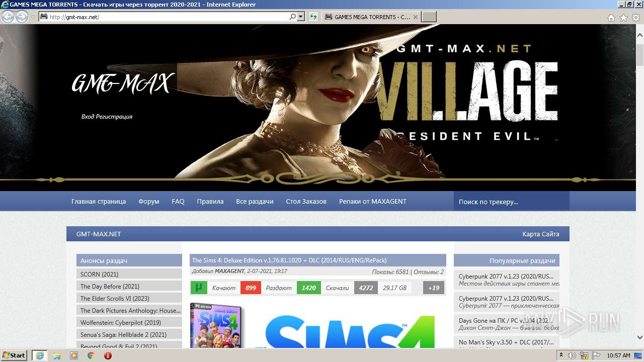Click Internet Explorer taskbar icon
The height and width of the screenshot is (362, 644).
point(40,355)
